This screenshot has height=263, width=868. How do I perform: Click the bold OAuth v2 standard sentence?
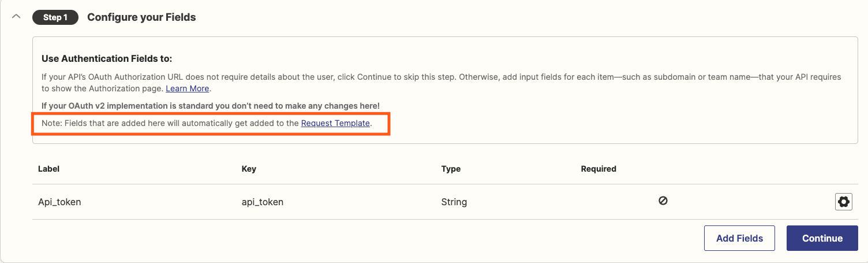211,106
